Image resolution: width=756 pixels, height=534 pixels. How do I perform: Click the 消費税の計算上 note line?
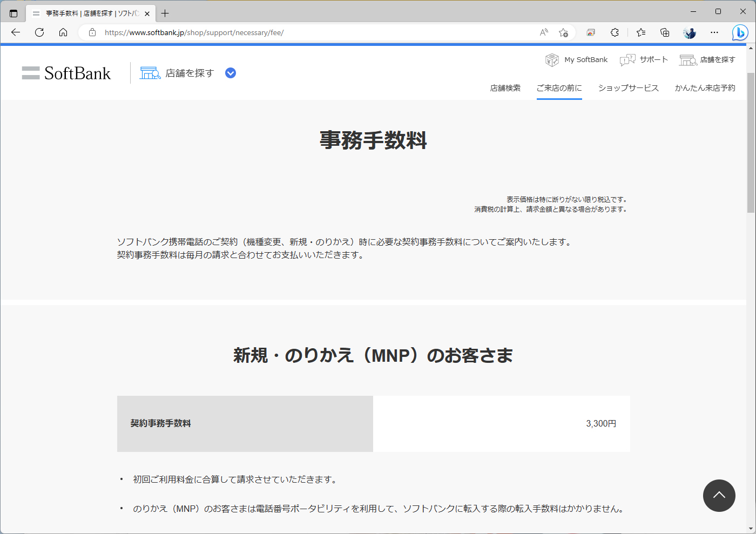click(551, 209)
